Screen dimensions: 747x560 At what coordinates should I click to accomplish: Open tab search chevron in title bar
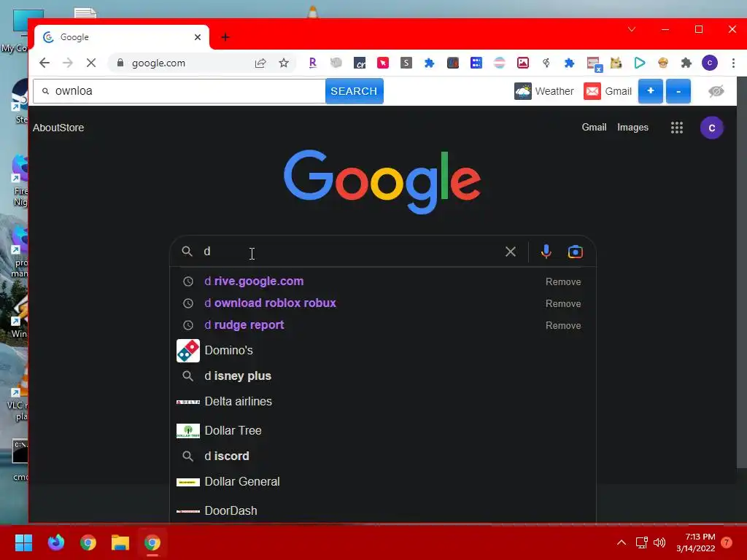click(x=632, y=29)
